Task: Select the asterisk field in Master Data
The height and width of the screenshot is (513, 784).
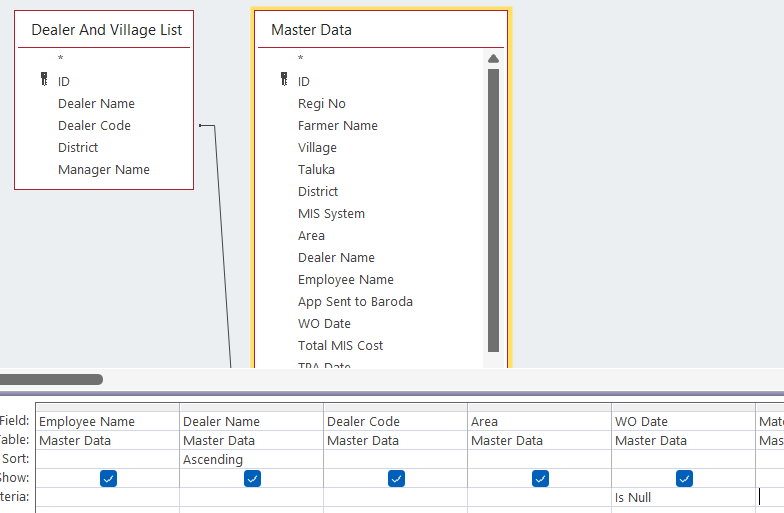Action: pyautogui.click(x=301, y=59)
